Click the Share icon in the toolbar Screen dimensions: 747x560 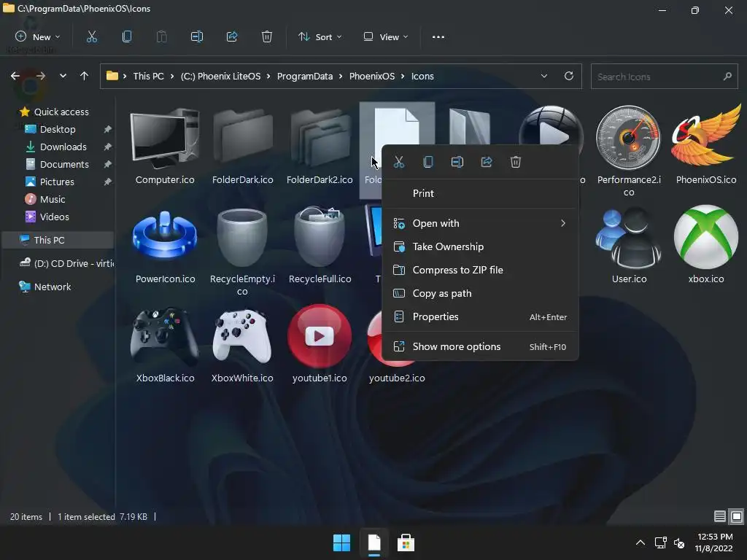pyautogui.click(x=232, y=36)
